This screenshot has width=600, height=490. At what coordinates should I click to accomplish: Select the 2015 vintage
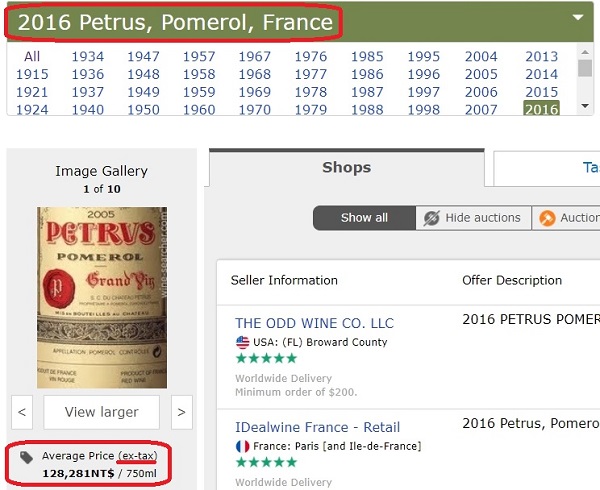541,92
